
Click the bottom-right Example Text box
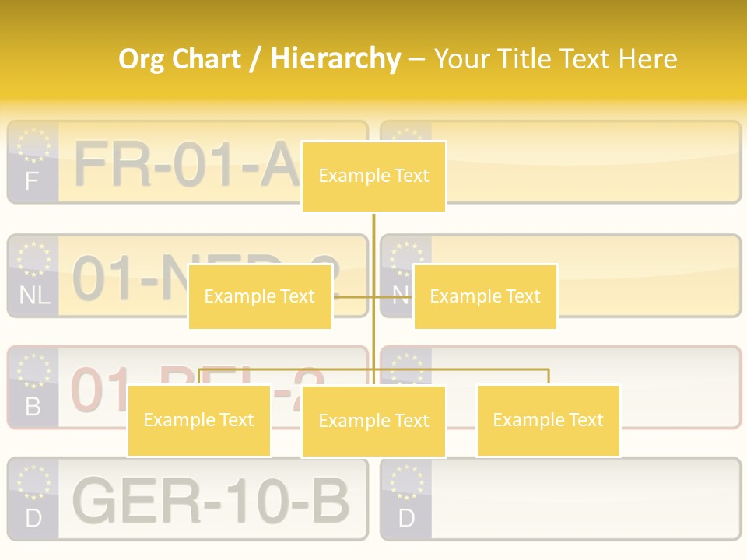pyautogui.click(x=548, y=420)
